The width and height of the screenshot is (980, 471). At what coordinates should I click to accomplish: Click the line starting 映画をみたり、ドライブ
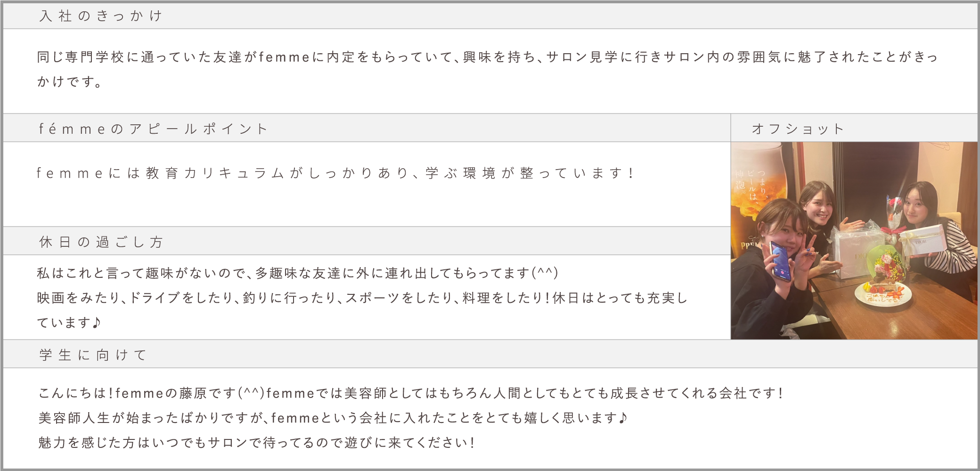click(x=362, y=298)
